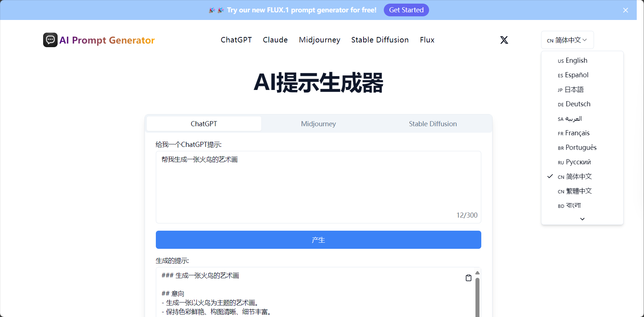Pick Português in the language menu
This screenshot has width=644, height=317.
(582, 148)
